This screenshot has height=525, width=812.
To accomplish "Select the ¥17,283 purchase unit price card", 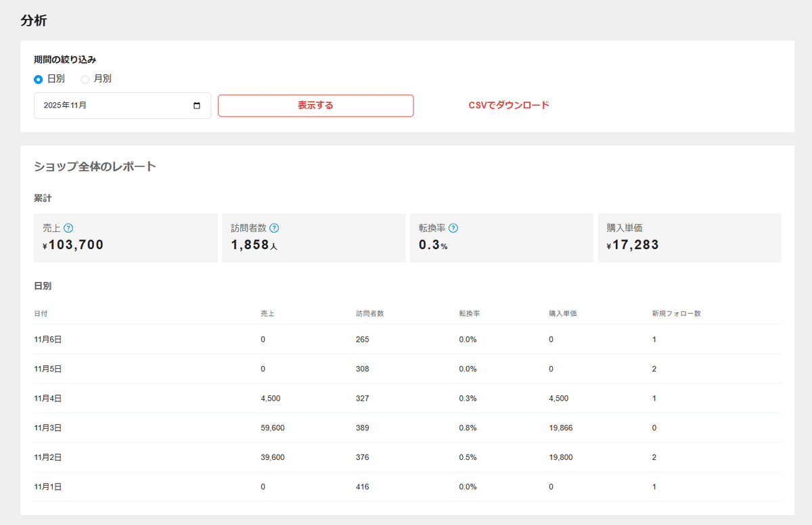I will coord(689,237).
